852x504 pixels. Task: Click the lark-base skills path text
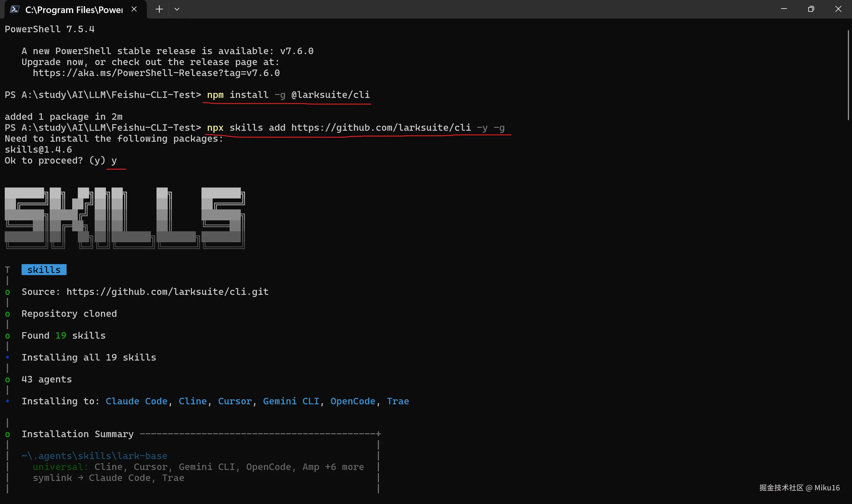tap(94, 456)
